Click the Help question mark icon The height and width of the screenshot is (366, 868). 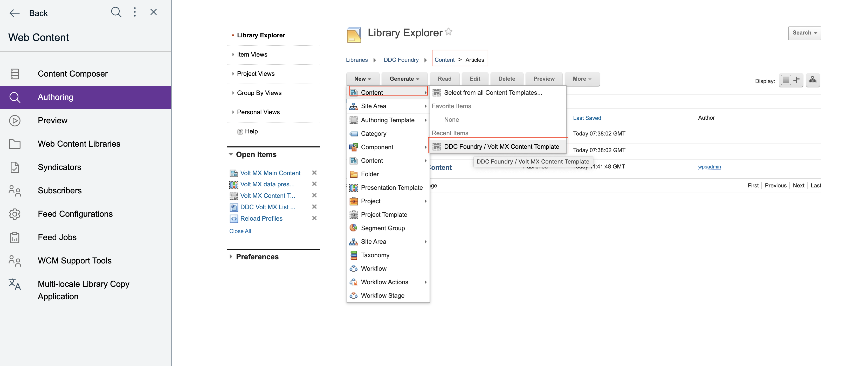click(x=240, y=132)
